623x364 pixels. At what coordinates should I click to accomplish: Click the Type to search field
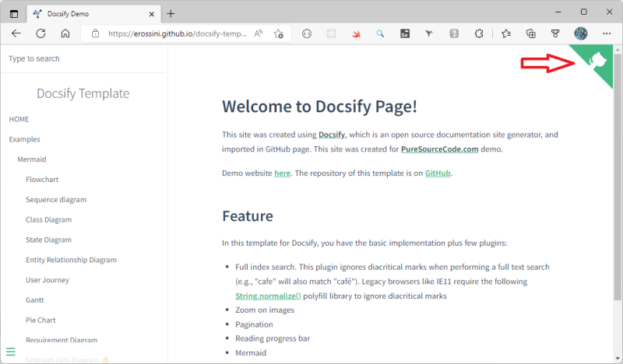[x=83, y=59]
